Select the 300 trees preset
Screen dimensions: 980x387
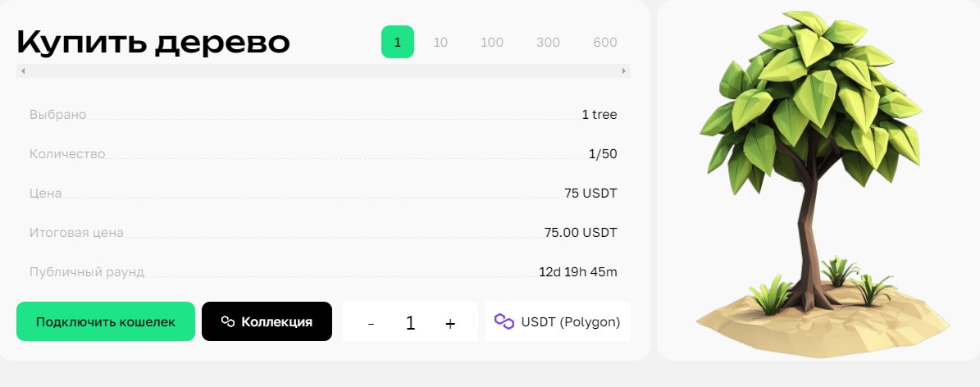tap(548, 42)
